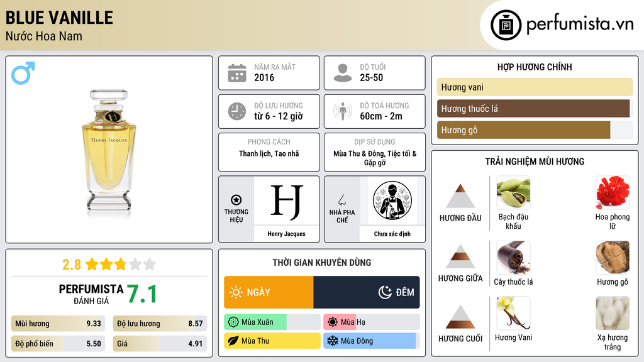Click the Giá 4.91 score bar
644x362 pixels.
(160, 344)
